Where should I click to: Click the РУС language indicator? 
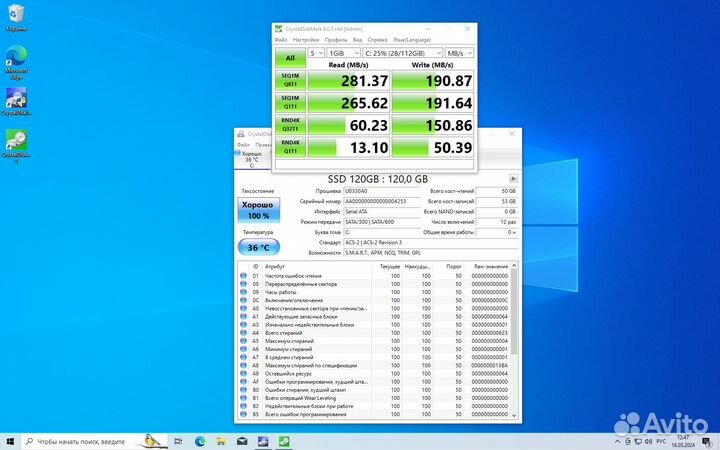[661, 441]
